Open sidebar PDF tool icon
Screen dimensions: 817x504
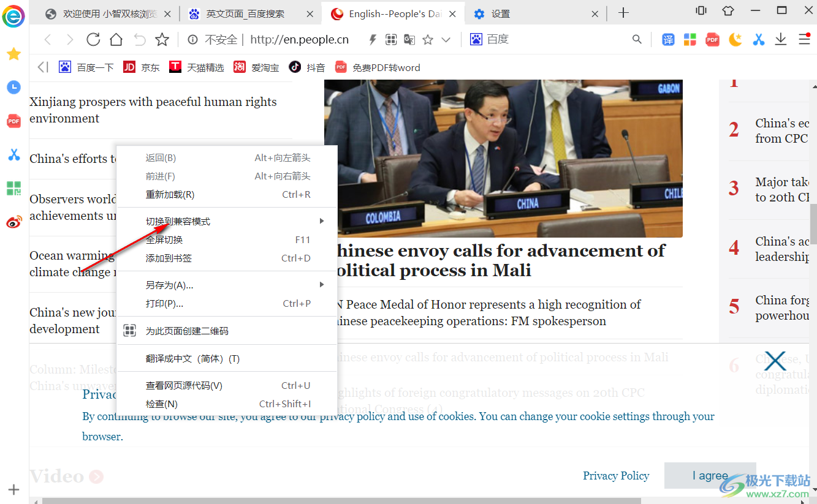(13, 121)
